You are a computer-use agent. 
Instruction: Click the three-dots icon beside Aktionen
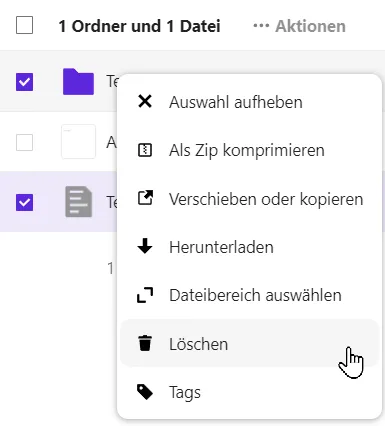click(261, 26)
